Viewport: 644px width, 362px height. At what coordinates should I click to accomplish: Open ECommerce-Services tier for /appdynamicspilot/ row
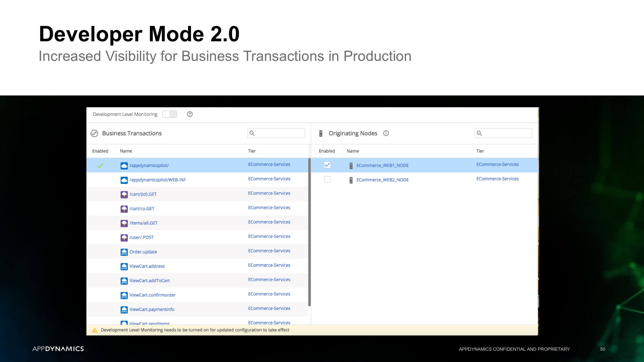click(269, 164)
